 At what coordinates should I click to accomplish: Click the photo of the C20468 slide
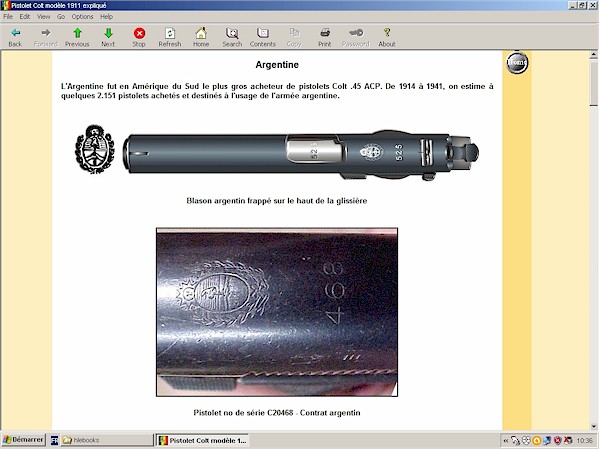277,312
